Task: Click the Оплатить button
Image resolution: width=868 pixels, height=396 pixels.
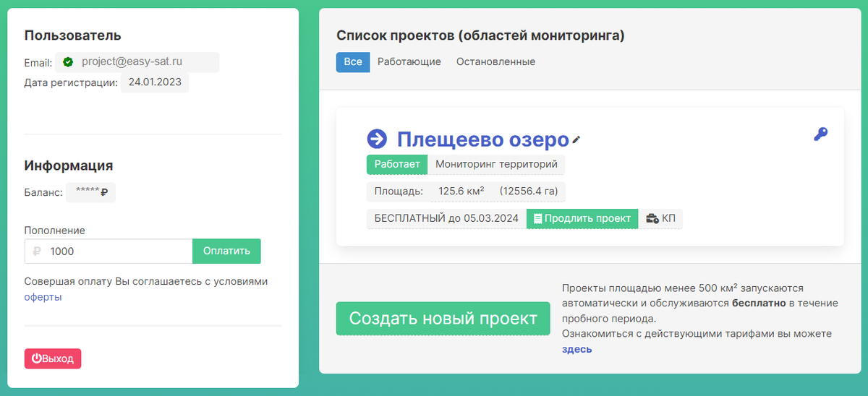Action: [x=226, y=251]
